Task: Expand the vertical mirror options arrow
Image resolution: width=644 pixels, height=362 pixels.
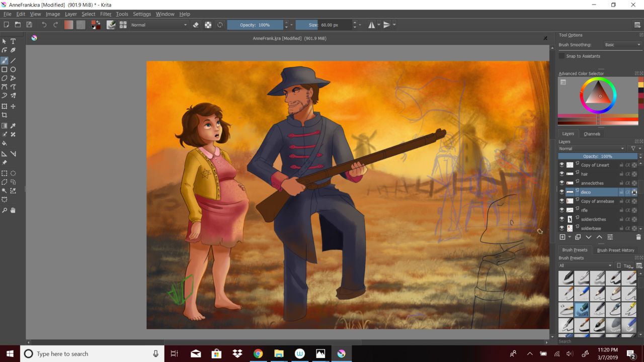Action: [x=394, y=25]
